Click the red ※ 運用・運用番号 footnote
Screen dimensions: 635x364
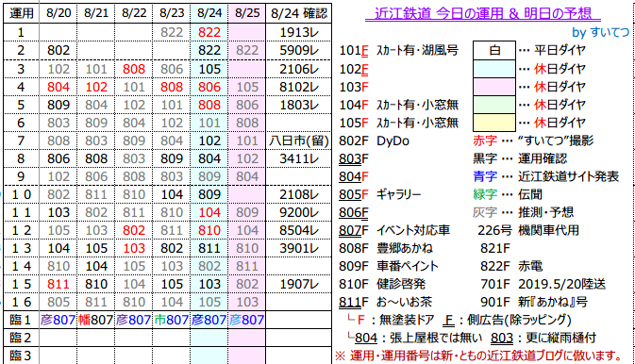point(478,356)
